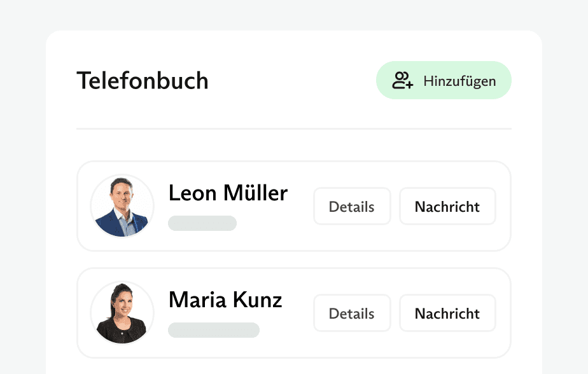Click empty space between Telefonbuch and Hinzufügen
The height and width of the screenshot is (374, 588).
click(x=291, y=81)
